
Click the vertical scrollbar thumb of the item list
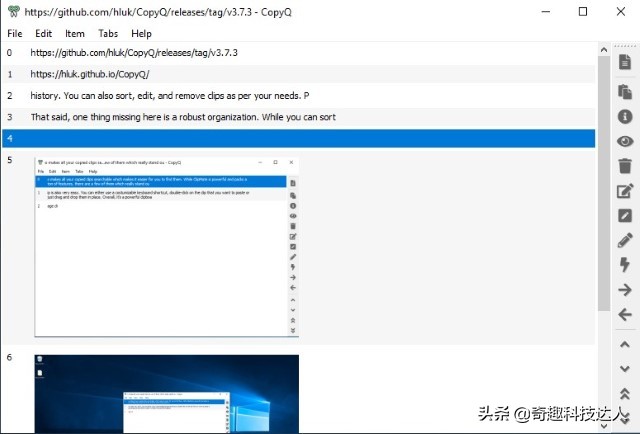click(604, 184)
